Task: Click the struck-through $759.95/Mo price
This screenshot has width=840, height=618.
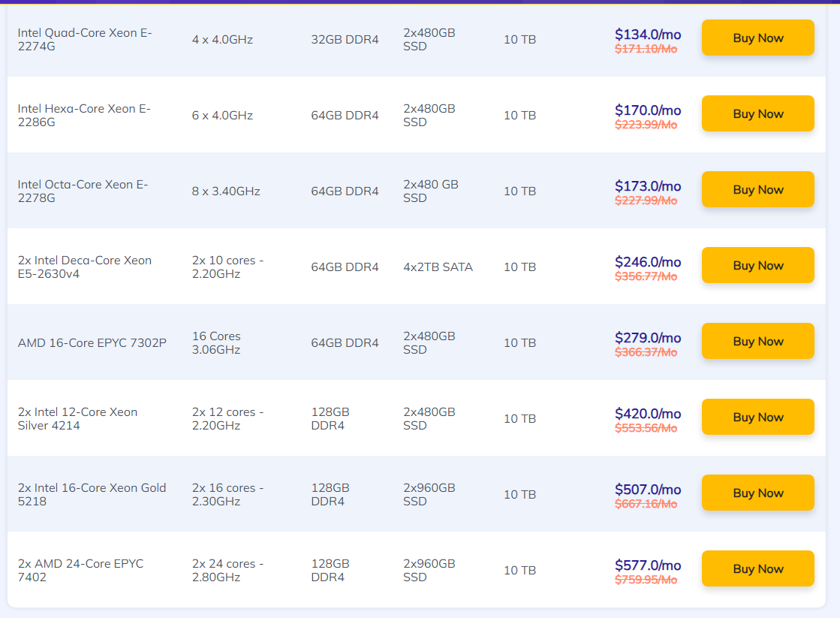Action: [x=646, y=580]
